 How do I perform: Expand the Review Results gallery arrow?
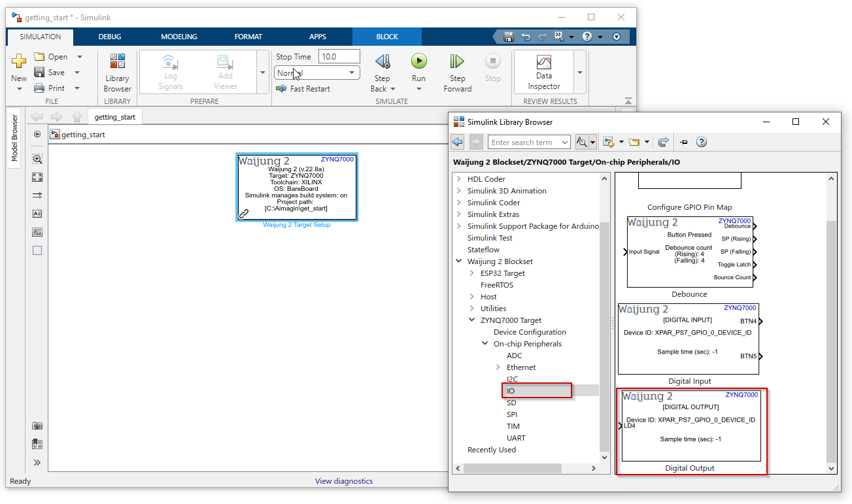click(x=579, y=73)
